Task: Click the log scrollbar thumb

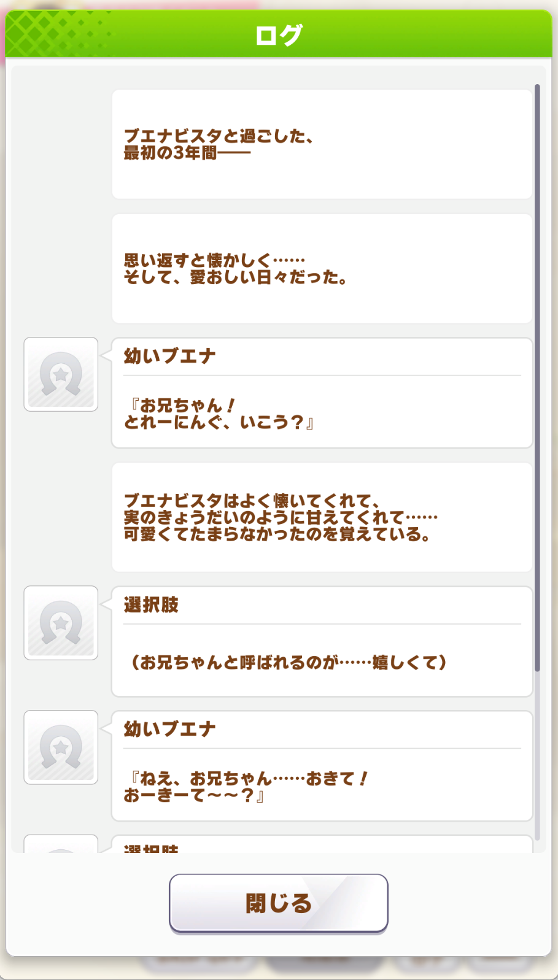Action: point(537,377)
